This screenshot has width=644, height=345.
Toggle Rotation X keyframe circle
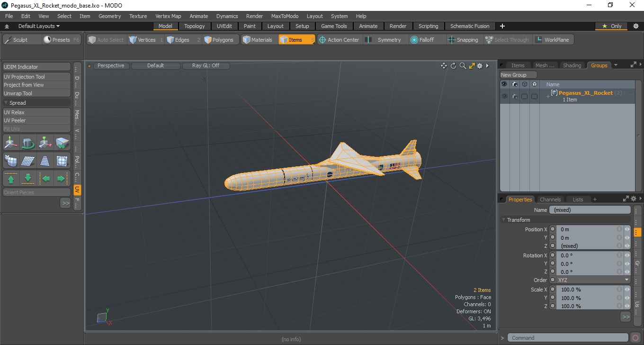click(x=553, y=255)
